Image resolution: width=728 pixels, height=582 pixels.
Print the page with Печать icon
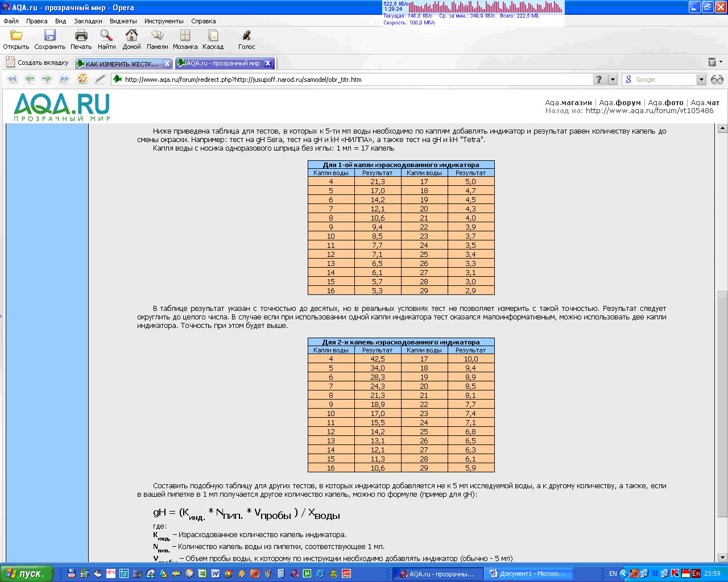click(x=81, y=36)
